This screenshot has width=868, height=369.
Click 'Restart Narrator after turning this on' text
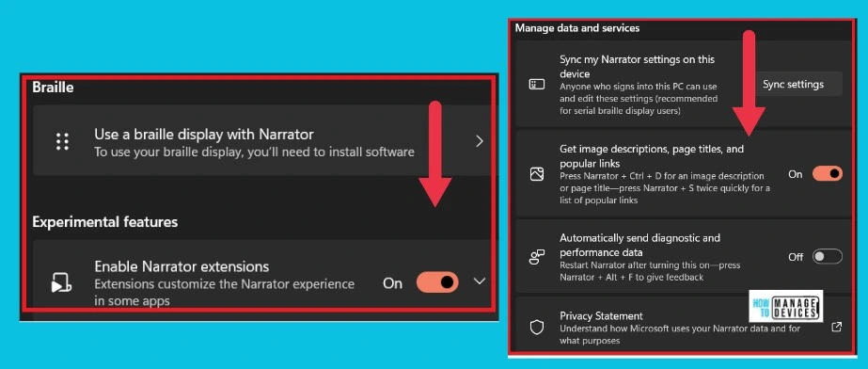(650, 271)
